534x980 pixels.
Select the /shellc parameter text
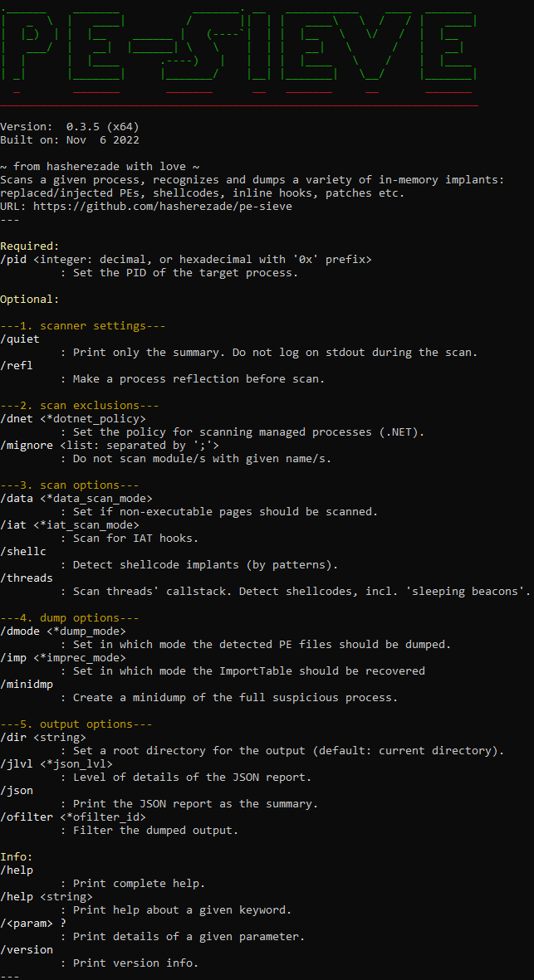(23, 551)
